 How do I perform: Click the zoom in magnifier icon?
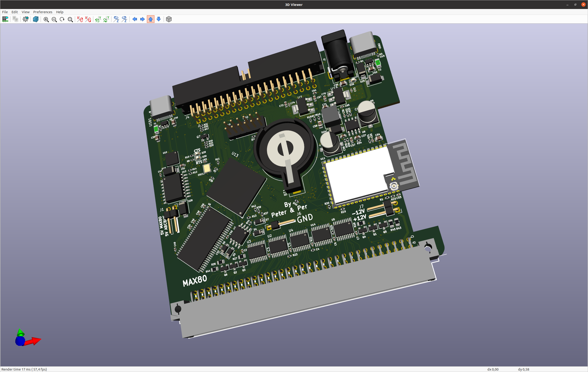pyautogui.click(x=46, y=19)
